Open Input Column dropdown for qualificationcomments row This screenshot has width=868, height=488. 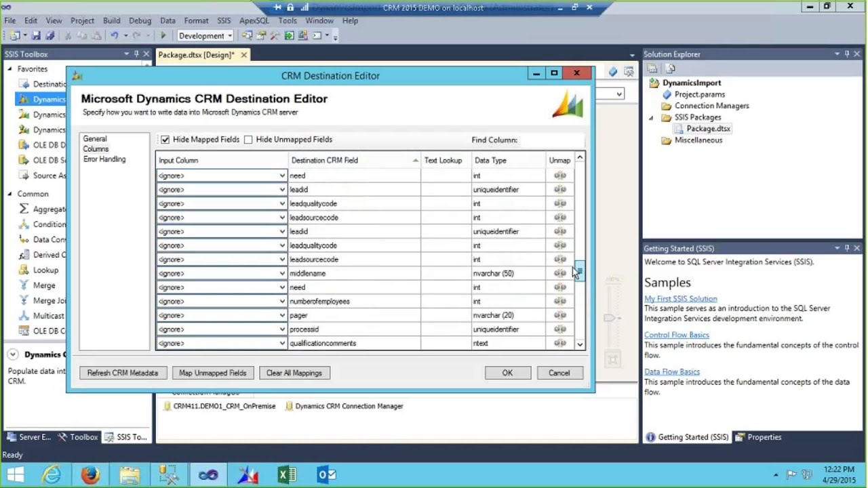point(282,343)
